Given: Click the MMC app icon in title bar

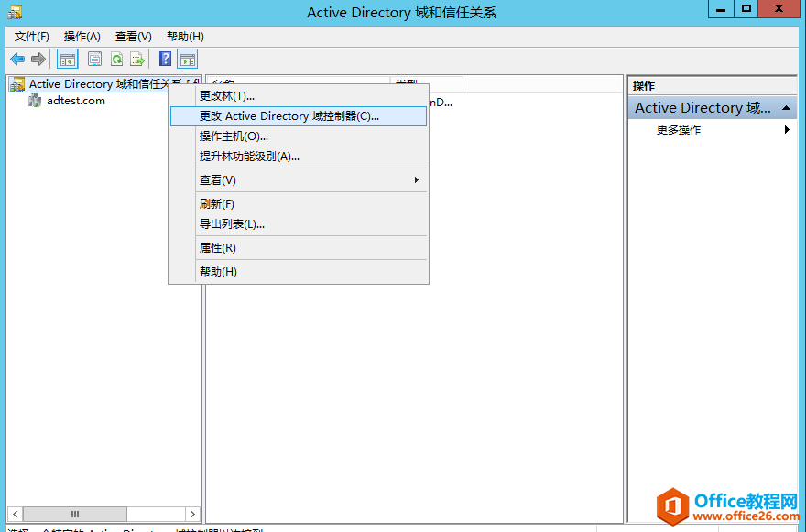Looking at the screenshot, I should pos(15,11).
